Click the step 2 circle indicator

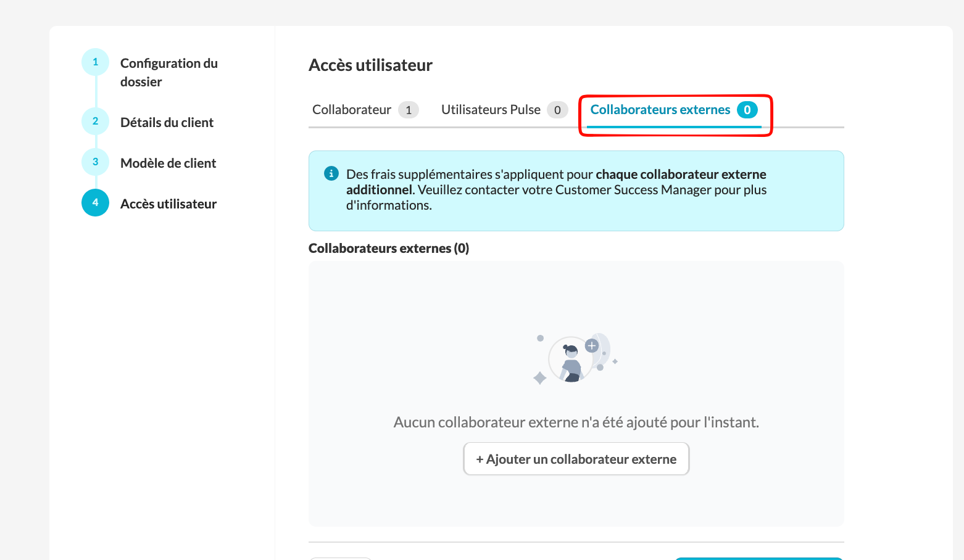click(95, 121)
